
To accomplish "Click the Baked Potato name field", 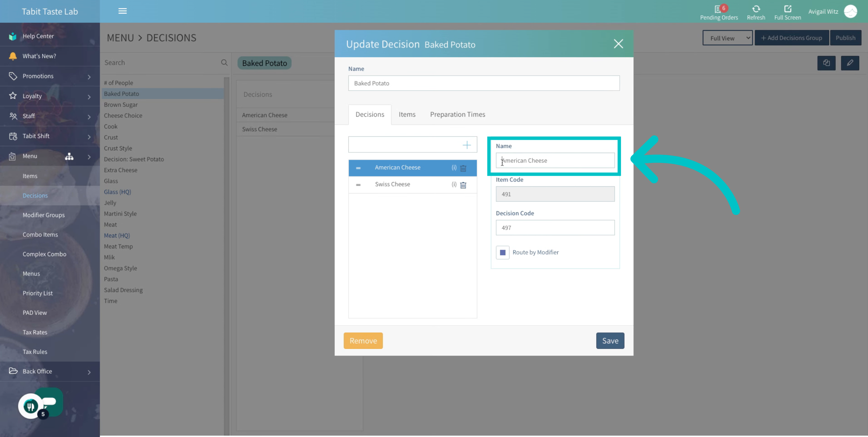I will pos(484,83).
